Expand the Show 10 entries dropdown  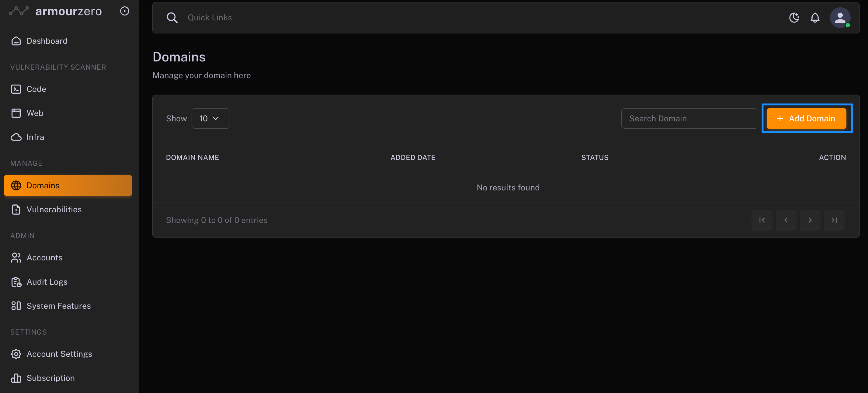coord(210,118)
